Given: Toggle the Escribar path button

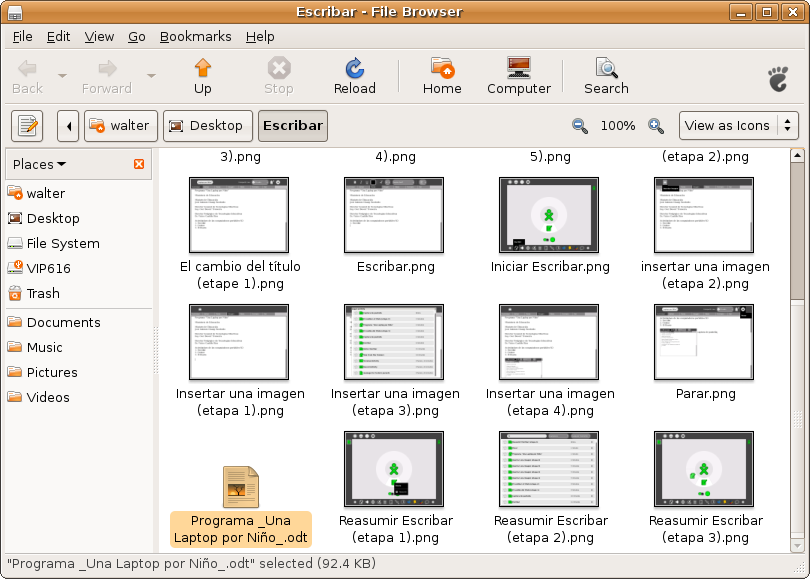Looking at the screenshot, I should click(x=292, y=126).
